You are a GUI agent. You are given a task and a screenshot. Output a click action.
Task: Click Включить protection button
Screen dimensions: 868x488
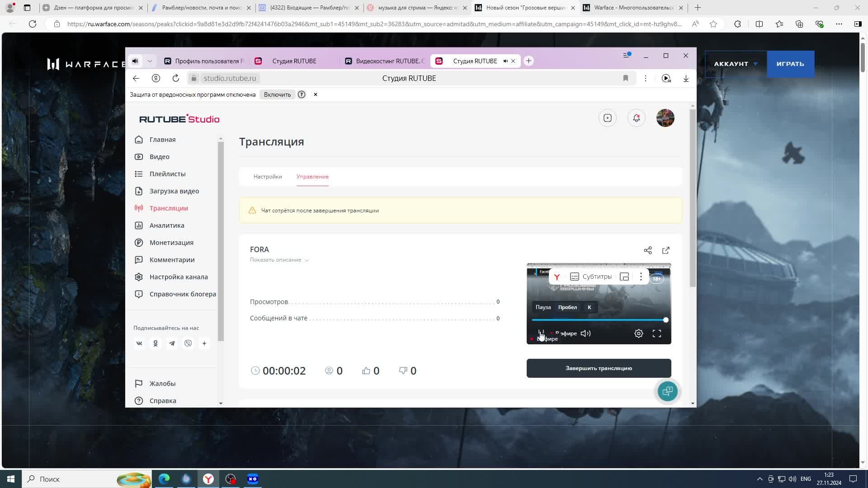(x=277, y=94)
